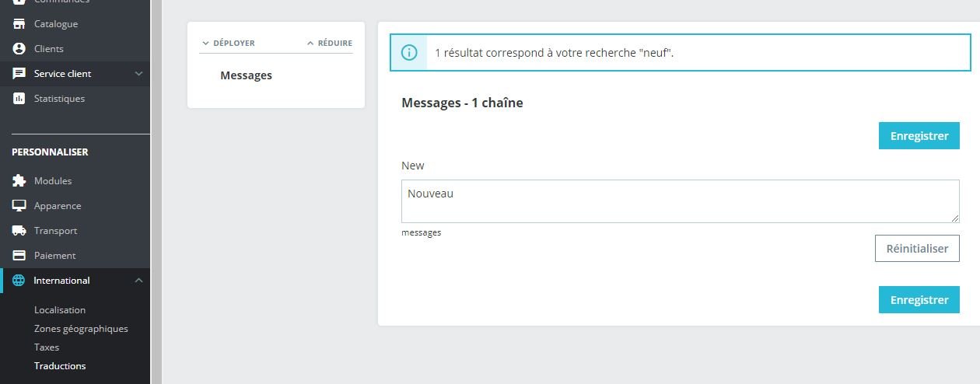The width and height of the screenshot is (980, 384).
Task: Click the Paiement credit card icon
Action: coord(19,256)
